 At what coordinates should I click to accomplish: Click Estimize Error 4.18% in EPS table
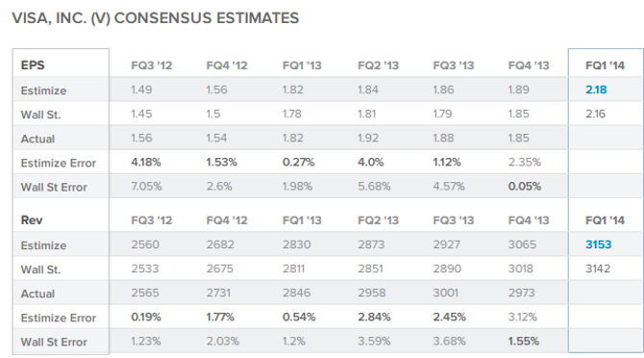tap(146, 163)
